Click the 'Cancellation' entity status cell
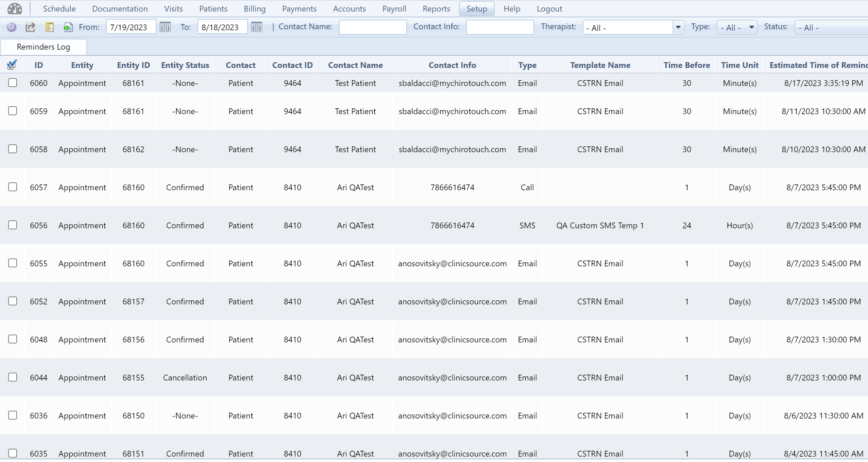This screenshot has height=462, width=868. 185,377
